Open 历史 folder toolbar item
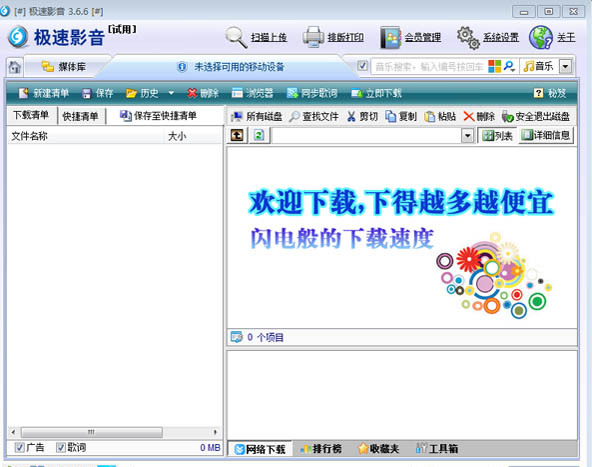 [x=142, y=93]
